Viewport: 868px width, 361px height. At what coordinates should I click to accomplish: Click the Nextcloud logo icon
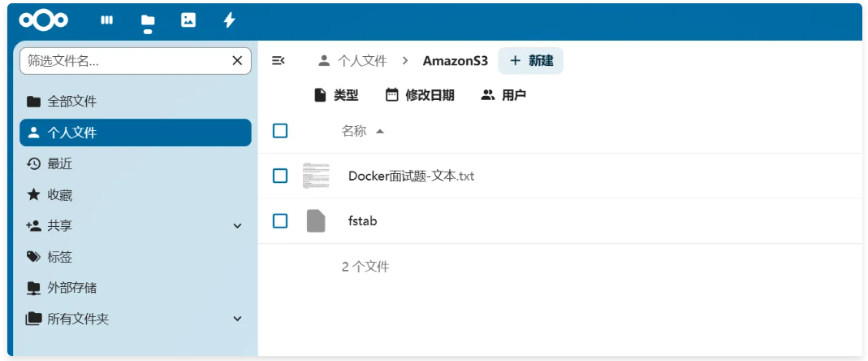(44, 20)
